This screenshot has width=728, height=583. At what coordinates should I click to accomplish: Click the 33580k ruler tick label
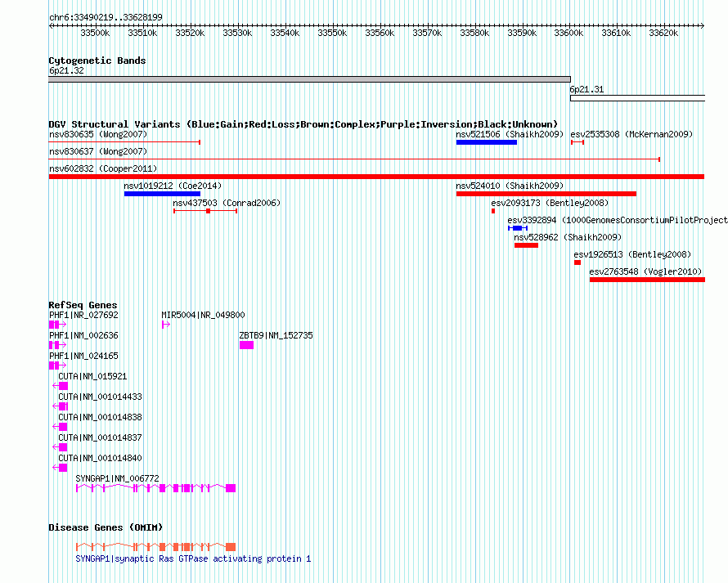pyautogui.click(x=474, y=33)
